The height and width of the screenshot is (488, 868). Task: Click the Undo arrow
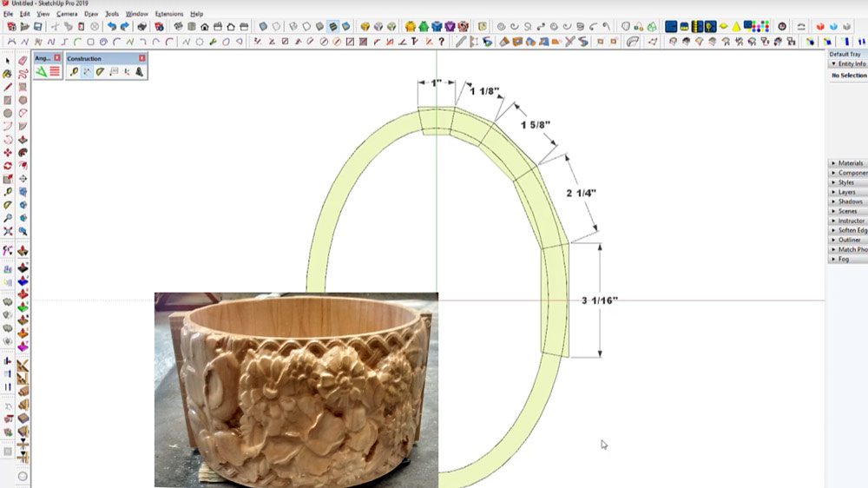tap(112, 27)
